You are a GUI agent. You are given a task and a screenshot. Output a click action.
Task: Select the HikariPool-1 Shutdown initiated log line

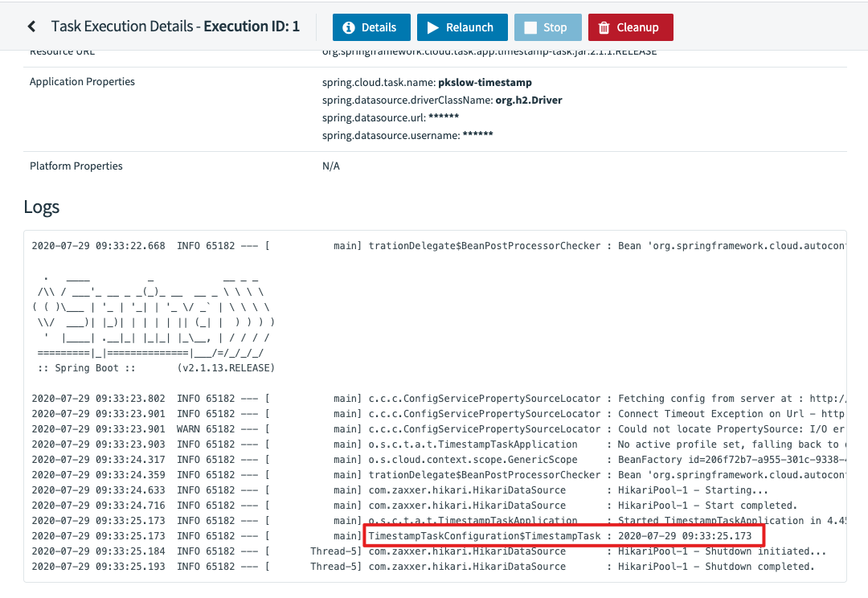429,551
